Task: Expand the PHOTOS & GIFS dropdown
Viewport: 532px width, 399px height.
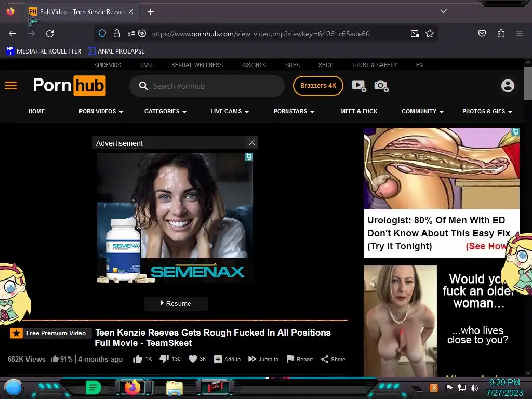Action: 487,111
